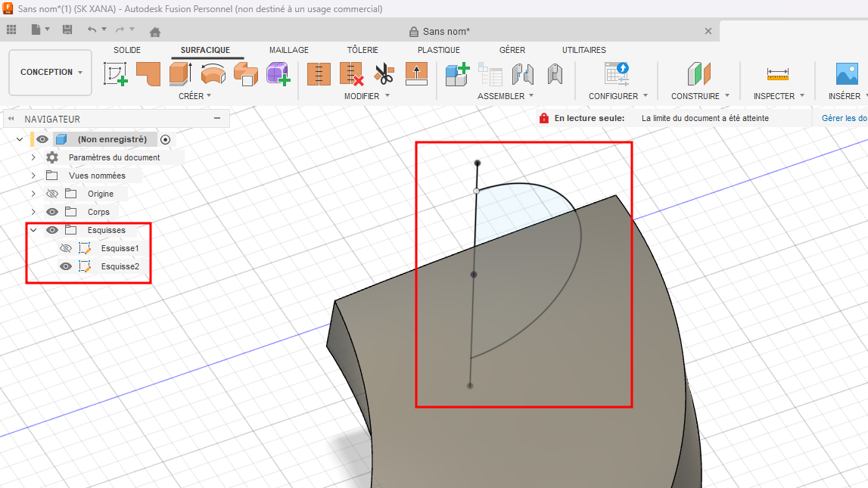This screenshot has width=868, height=488.
Task: Collapse the NAVIGATEUR panel with minus
Action: coord(217,118)
